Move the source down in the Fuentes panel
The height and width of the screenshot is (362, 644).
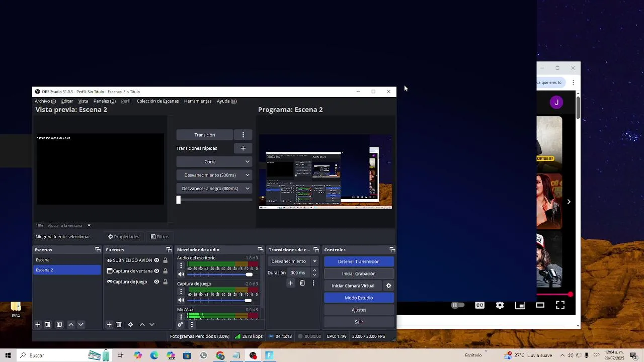[152, 325]
